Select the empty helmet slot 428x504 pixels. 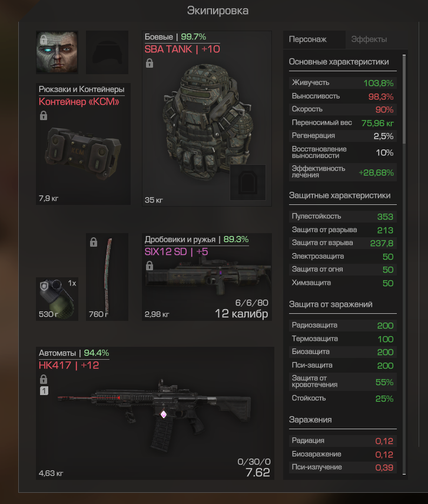pos(107,52)
